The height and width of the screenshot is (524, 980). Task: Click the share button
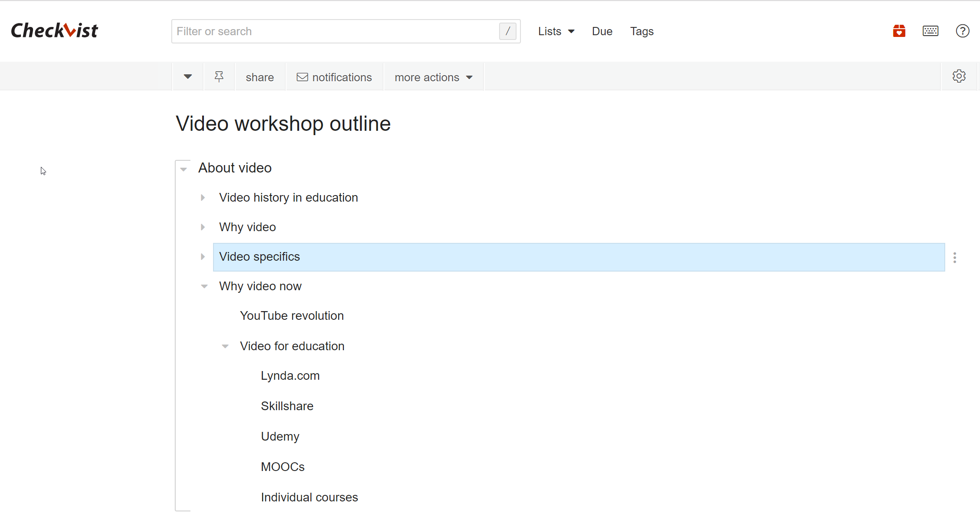point(260,77)
